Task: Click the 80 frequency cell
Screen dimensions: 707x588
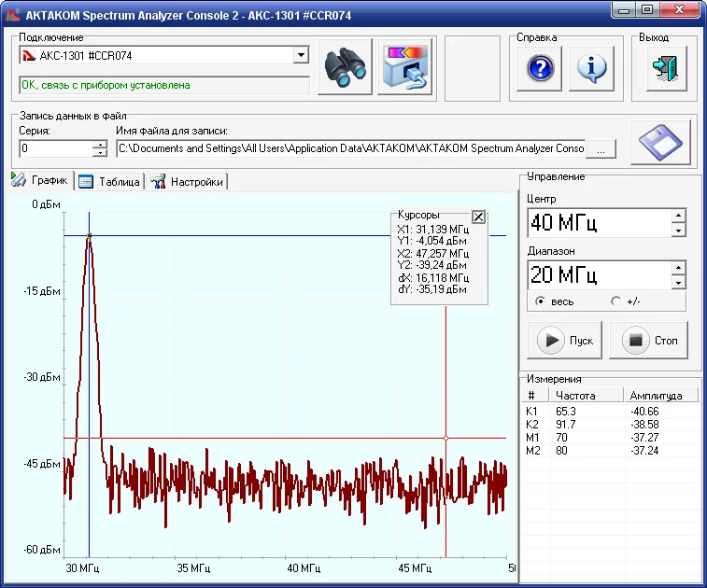Action: pos(561,450)
